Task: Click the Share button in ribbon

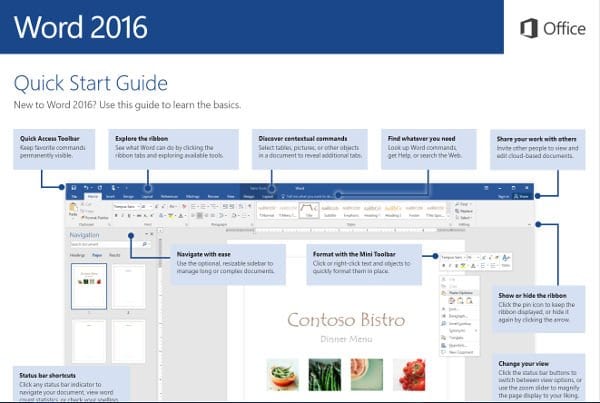Action: 521,196
